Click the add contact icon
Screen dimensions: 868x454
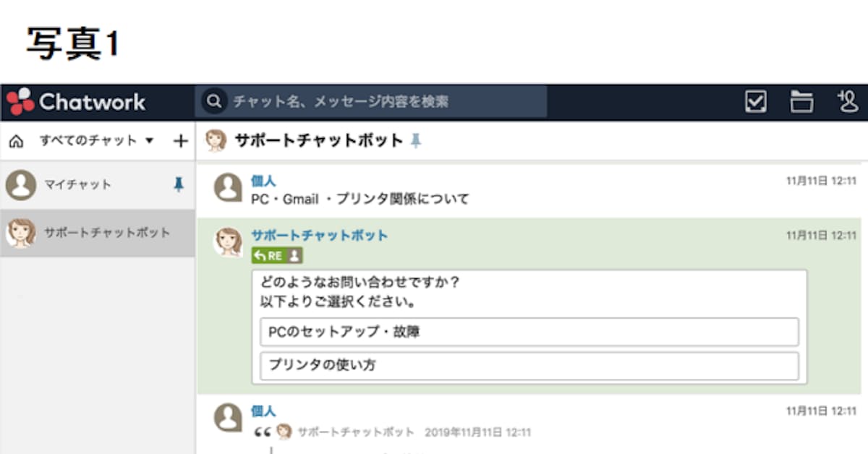coord(846,102)
